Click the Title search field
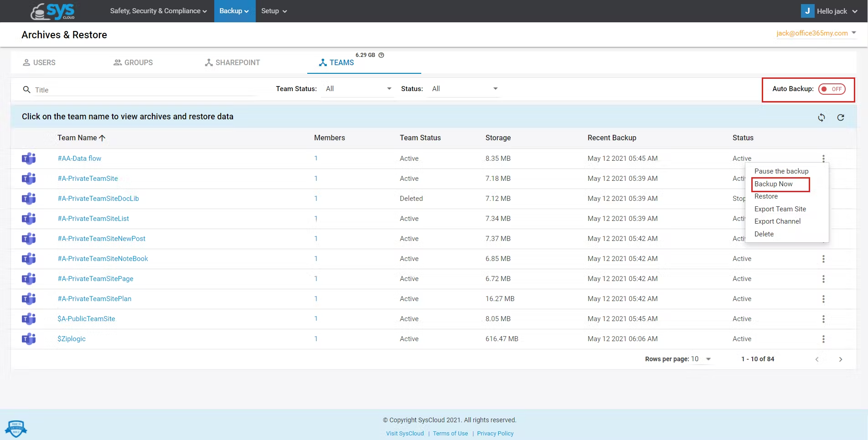The height and width of the screenshot is (440, 868). pos(145,90)
